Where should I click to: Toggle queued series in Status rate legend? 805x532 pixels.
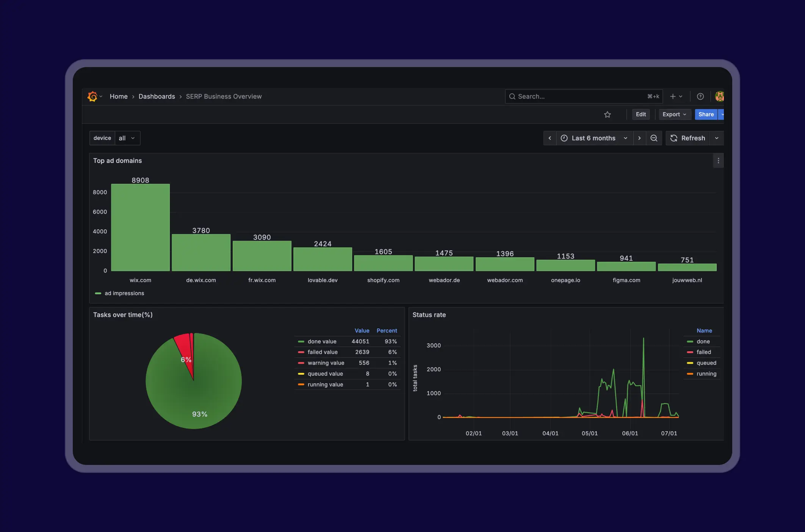point(706,363)
